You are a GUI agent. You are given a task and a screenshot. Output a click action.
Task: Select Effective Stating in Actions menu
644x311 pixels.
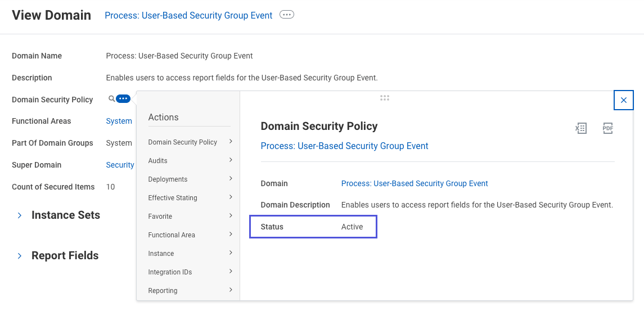coord(173,198)
